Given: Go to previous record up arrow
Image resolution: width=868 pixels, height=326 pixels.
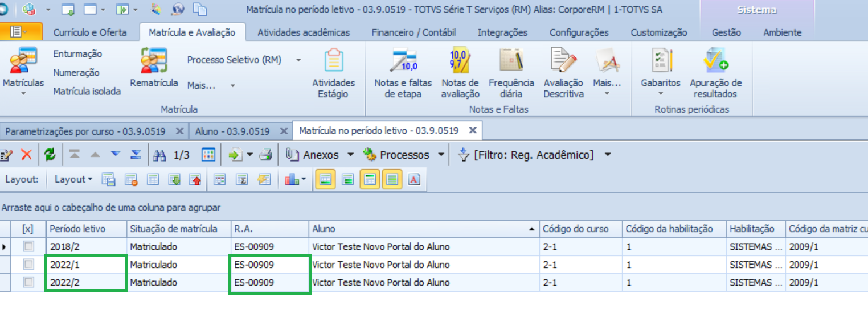Looking at the screenshot, I should [95, 155].
